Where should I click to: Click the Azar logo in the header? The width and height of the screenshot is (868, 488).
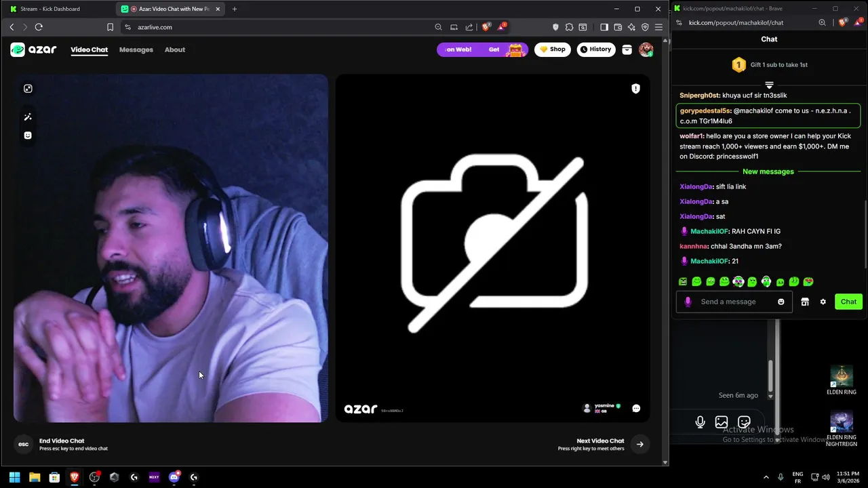[33, 49]
